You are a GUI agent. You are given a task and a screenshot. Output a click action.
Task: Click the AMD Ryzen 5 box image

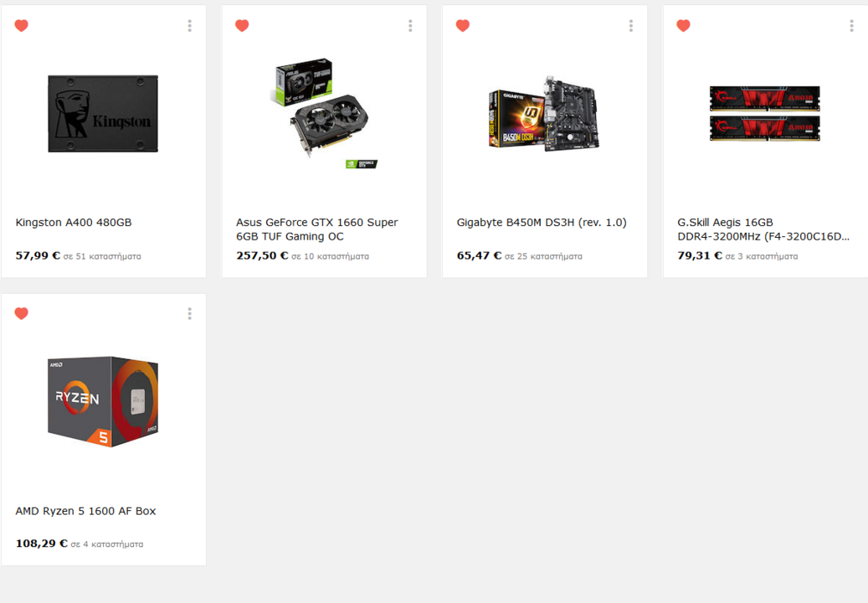[x=103, y=401]
